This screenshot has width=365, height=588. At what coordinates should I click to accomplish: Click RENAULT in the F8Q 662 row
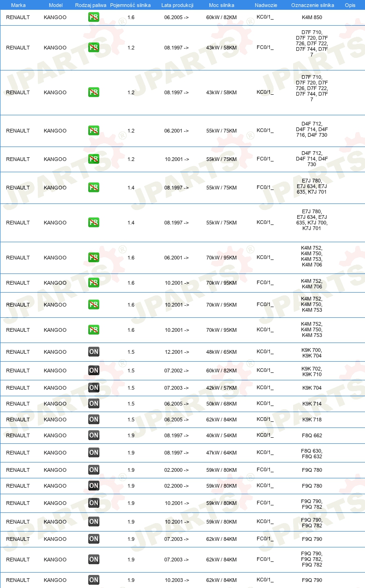tap(18, 435)
